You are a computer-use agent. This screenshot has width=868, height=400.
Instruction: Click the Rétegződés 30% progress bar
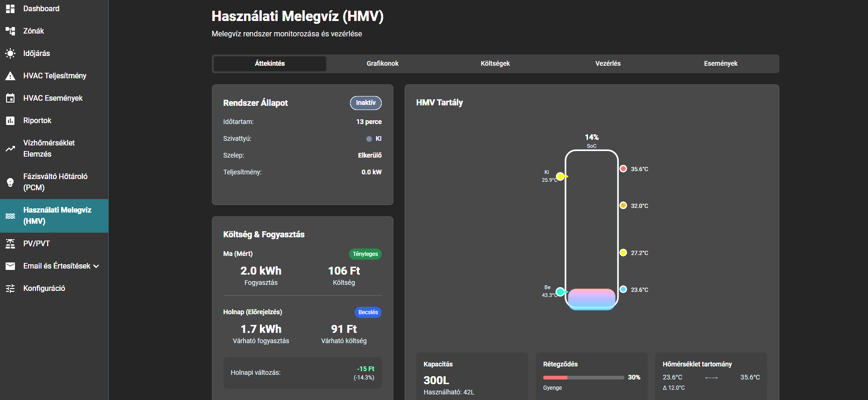click(583, 377)
